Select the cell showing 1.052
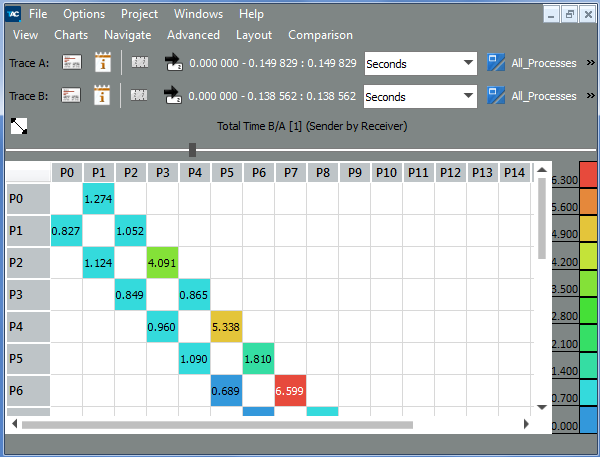The image size is (600, 457). click(130, 230)
